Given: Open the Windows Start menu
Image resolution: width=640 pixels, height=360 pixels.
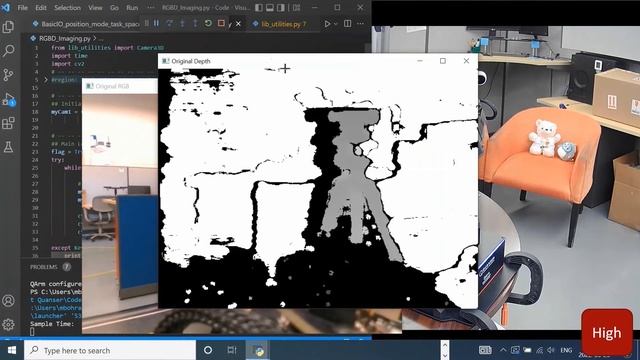Looking at the screenshot, I should point(12,350).
